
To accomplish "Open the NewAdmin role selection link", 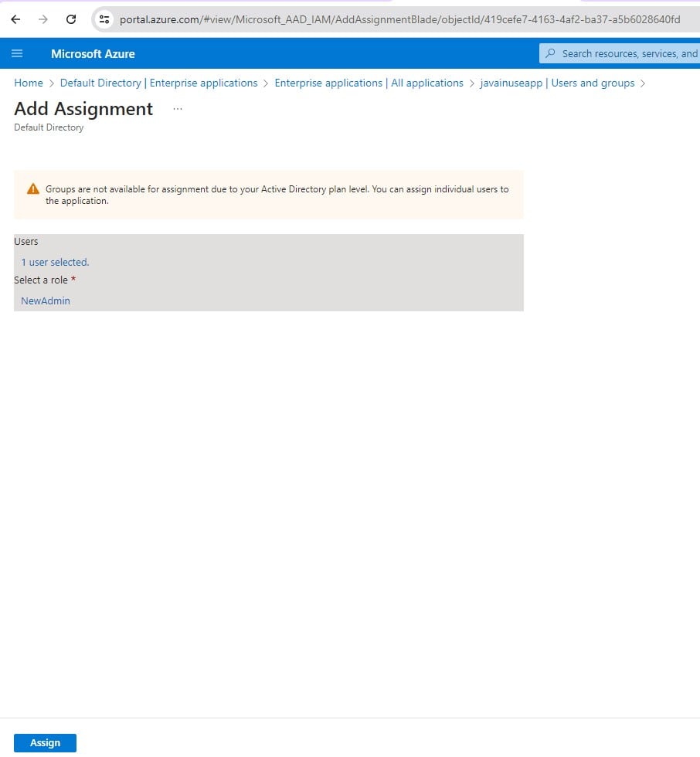I will pyautogui.click(x=46, y=300).
